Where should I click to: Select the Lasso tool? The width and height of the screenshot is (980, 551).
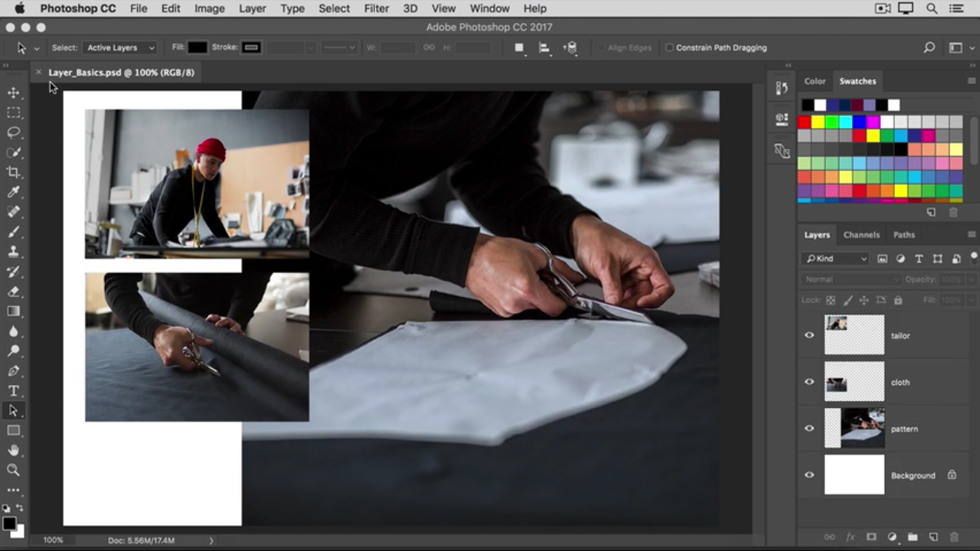14,132
